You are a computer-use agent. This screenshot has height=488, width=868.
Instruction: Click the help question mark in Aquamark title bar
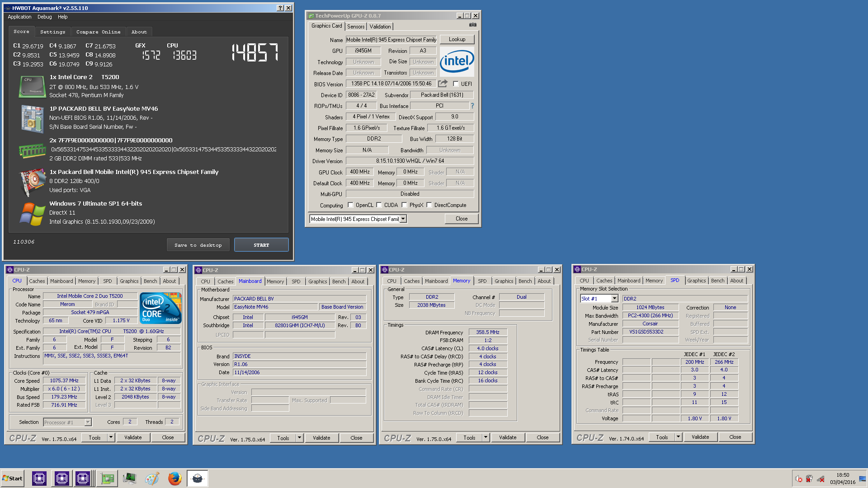[280, 8]
